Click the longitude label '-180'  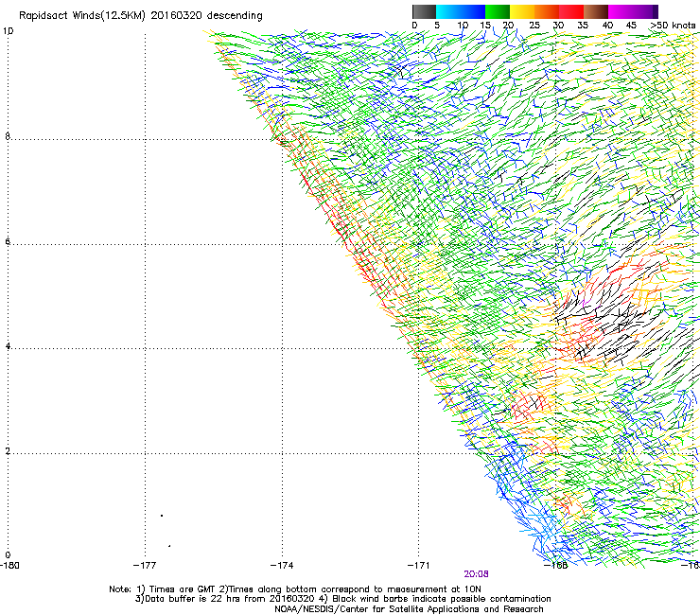[x=9, y=566]
